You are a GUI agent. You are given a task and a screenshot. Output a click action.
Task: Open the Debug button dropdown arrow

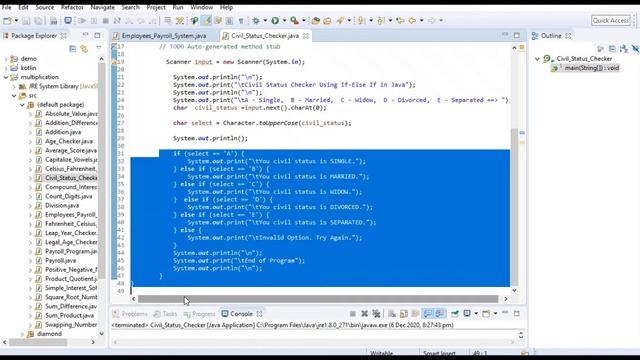265,20
